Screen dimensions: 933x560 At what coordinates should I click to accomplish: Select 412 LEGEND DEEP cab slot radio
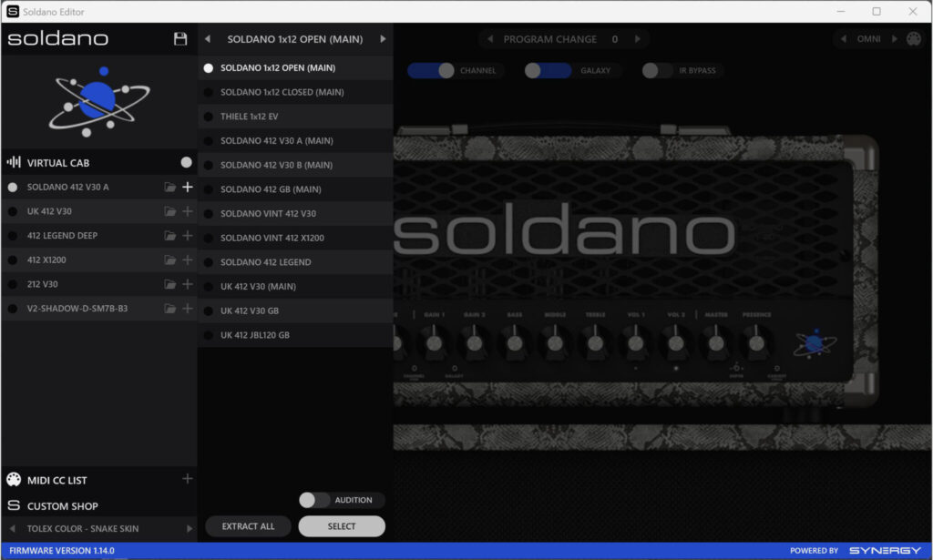[13, 236]
